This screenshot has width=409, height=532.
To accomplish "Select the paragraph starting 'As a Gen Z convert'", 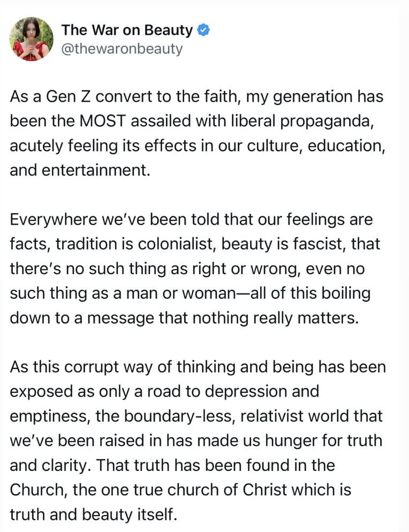I will pyautogui.click(x=198, y=133).
